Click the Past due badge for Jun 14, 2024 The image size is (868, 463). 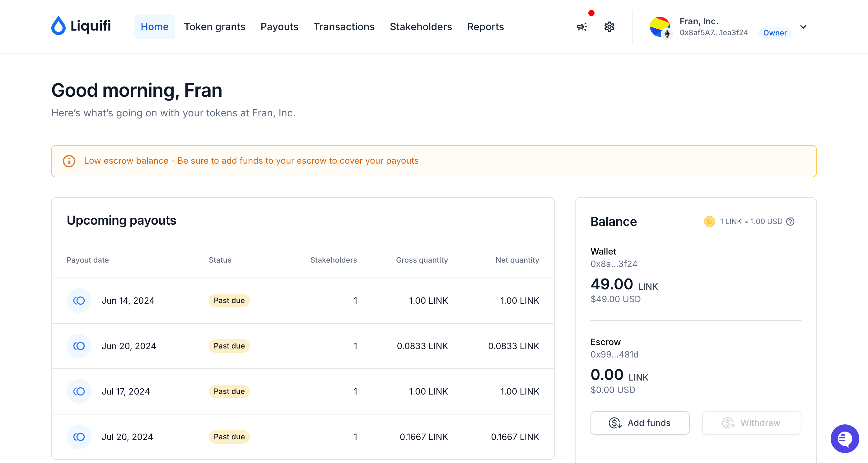click(229, 300)
